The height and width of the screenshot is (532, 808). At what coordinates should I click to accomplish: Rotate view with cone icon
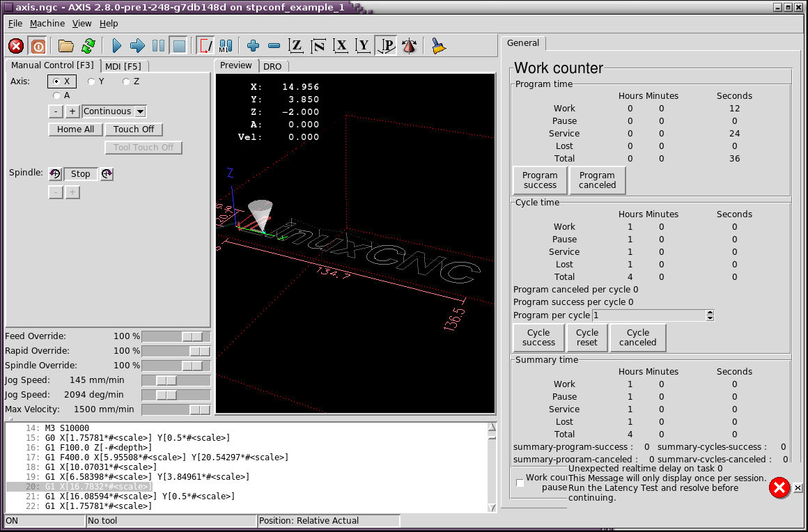pos(410,46)
